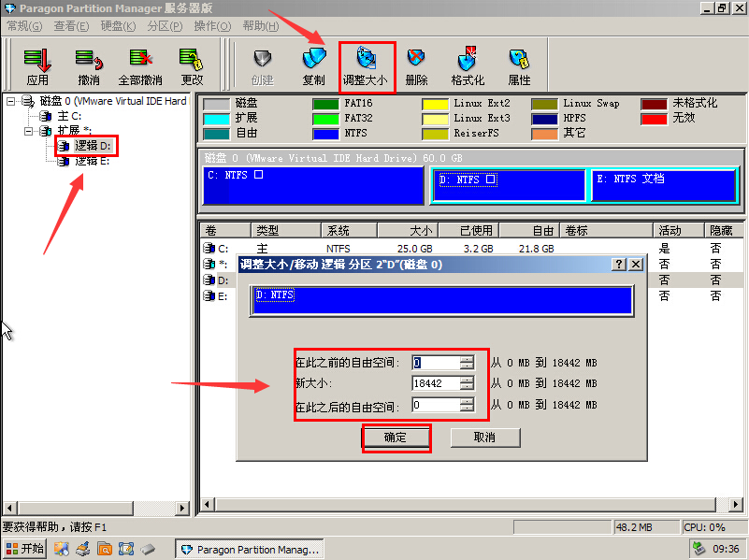Screen dimensions: 749x560
Task: Click the Active (活动) column header
Action: 678,231
